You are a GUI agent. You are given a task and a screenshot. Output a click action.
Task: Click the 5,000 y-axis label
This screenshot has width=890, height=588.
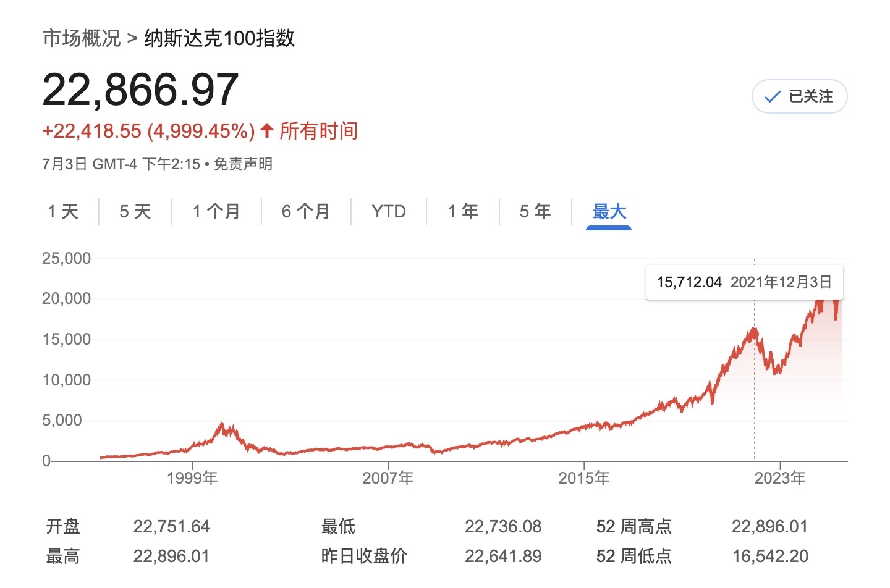(62, 420)
